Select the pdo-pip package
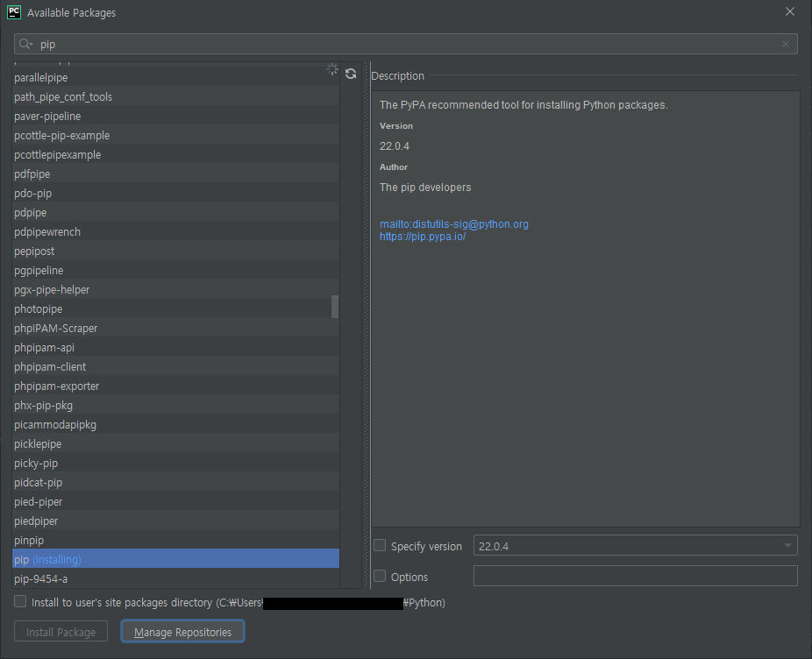 175,193
